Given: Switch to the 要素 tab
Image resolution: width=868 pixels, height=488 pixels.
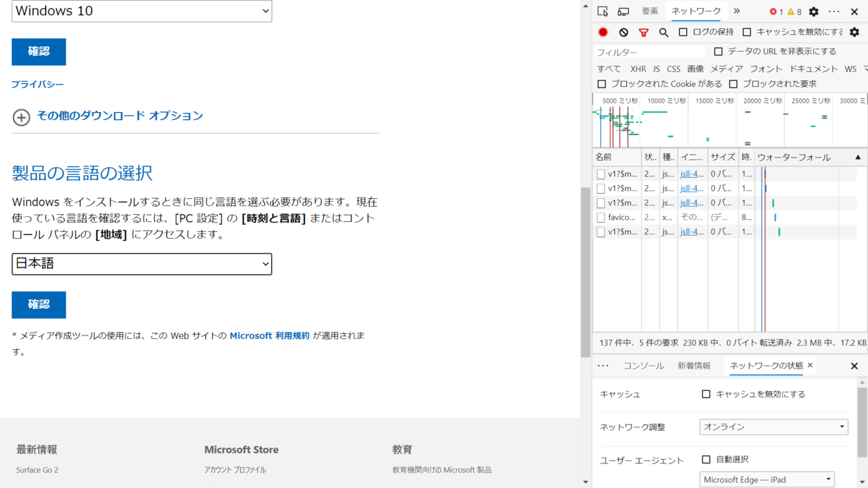Looking at the screenshot, I should [650, 11].
